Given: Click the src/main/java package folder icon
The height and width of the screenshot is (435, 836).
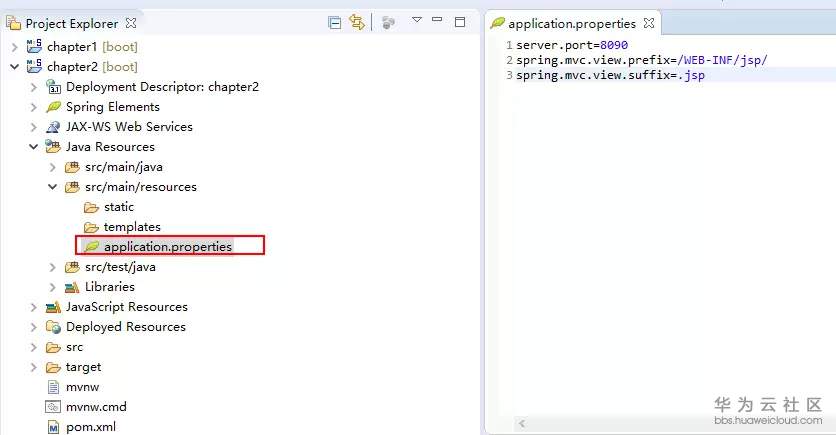Looking at the screenshot, I should click(x=72, y=167).
